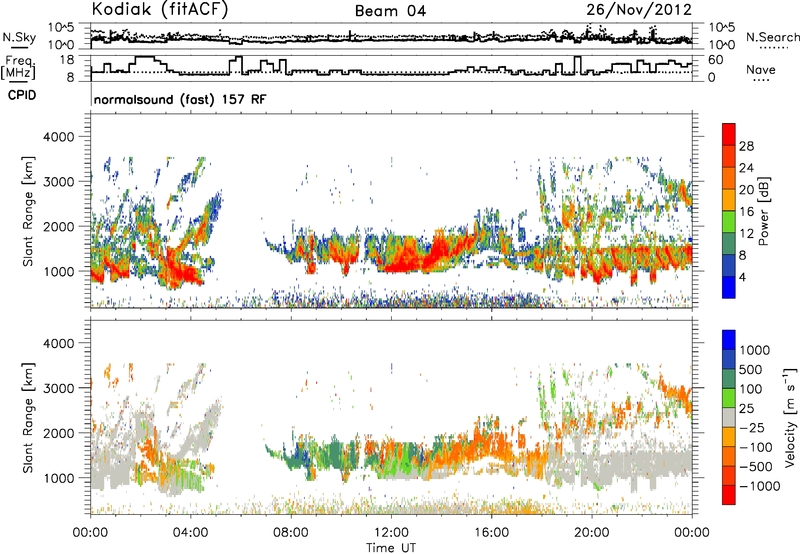Click the "N.Search" legend label
The width and height of the screenshot is (800, 554).
click(772, 37)
